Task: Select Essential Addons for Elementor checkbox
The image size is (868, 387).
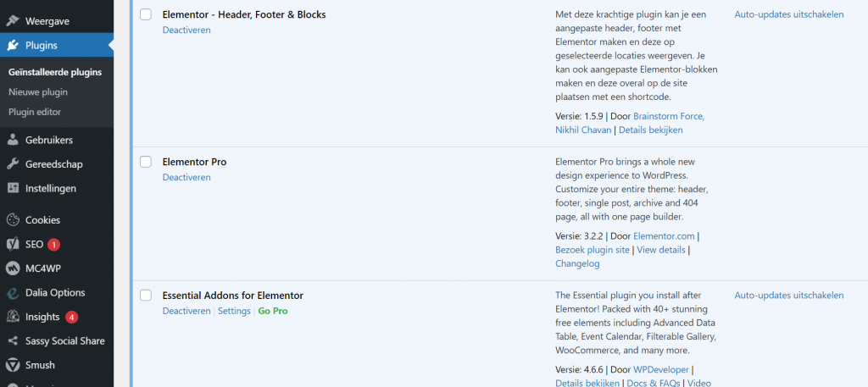Action: click(x=146, y=296)
